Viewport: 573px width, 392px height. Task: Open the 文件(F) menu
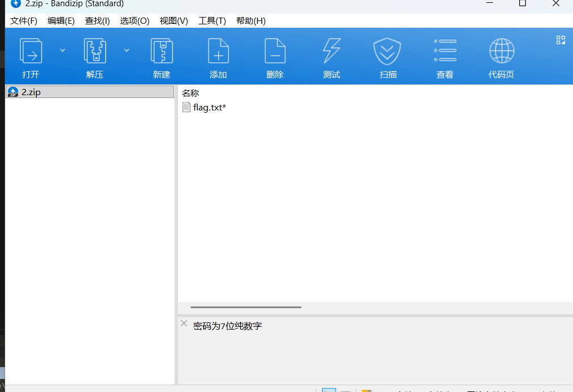tap(24, 21)
